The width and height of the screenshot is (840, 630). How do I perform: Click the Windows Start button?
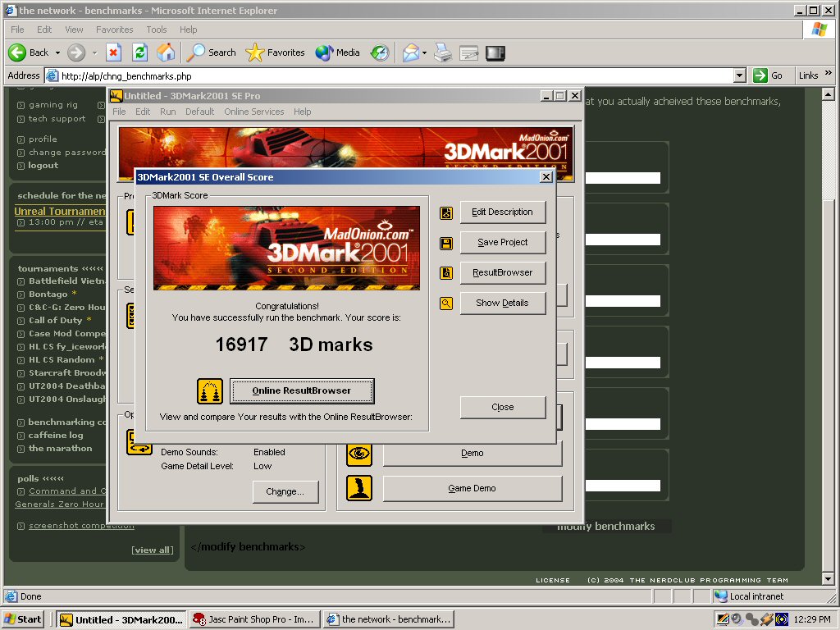[22, 619]
